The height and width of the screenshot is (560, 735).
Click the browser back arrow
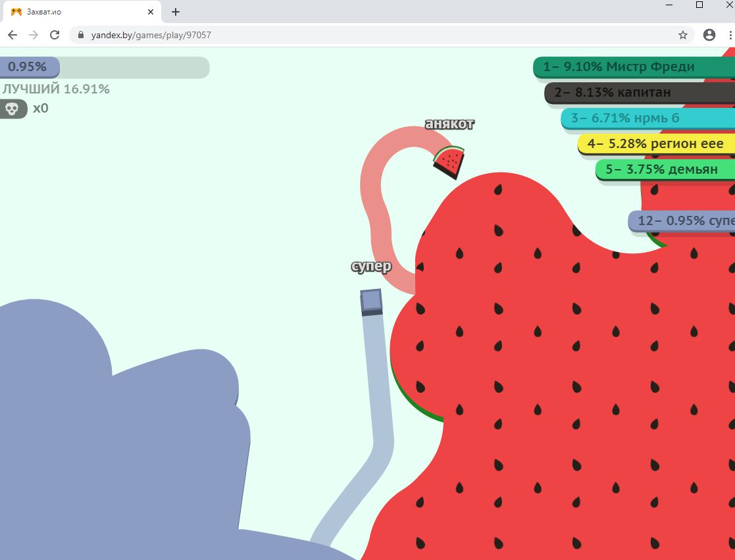coord(12,35)
